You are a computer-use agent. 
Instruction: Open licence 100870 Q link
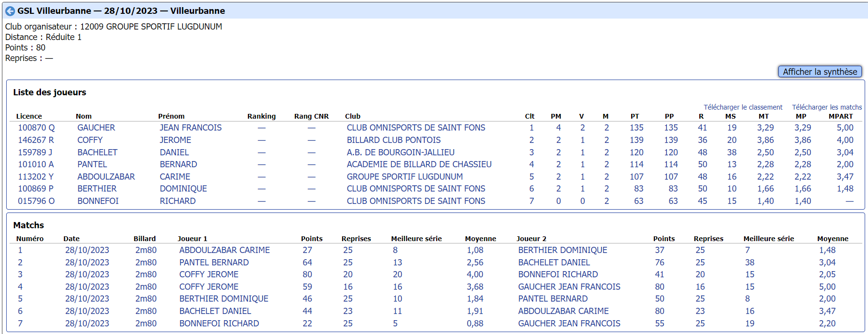coord(36,128)
